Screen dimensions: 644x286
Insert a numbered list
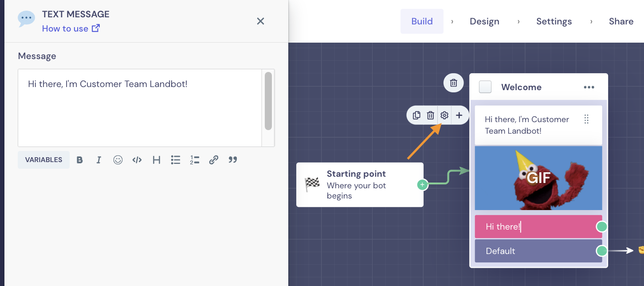pyautogui.click(x=195, y=160)
